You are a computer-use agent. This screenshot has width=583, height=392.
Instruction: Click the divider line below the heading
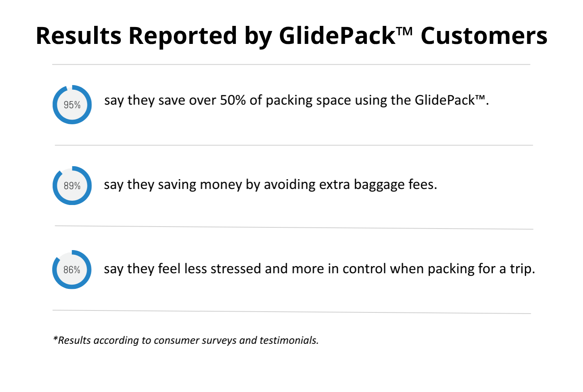click(291, 64)
